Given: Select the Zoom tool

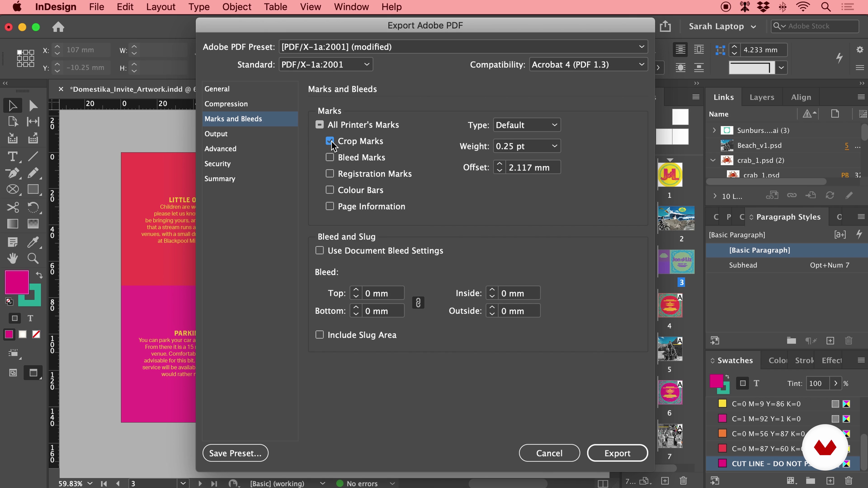Looking at the screenshot, I should (x=33, y=258).
